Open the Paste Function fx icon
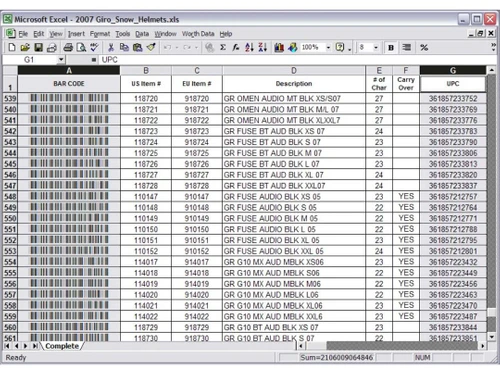The image size is (500, 375). coord(236,47)
